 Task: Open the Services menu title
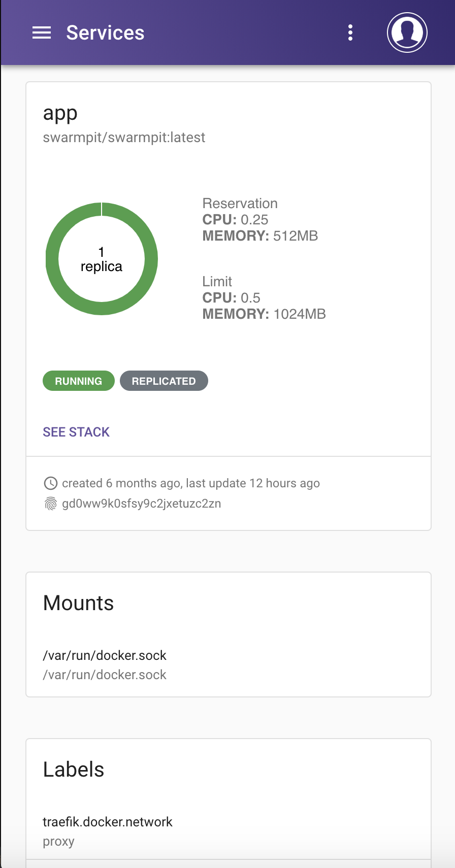tap(105, 32)
